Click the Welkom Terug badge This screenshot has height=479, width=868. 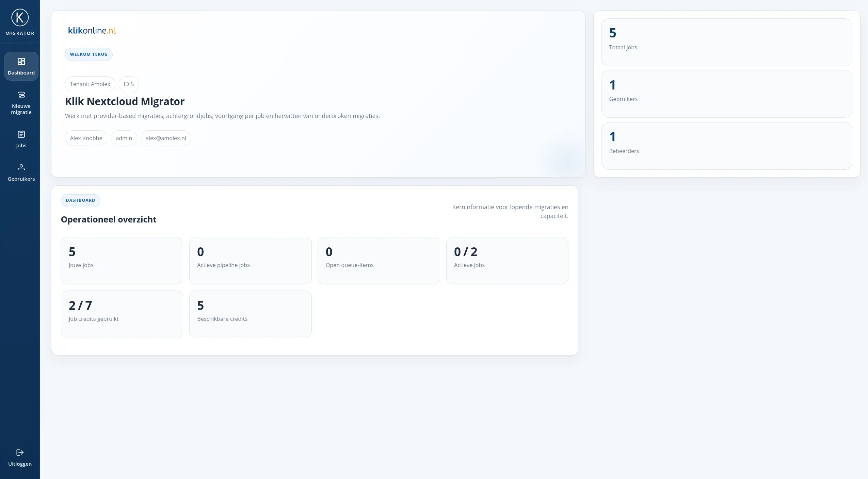[89, 54]
